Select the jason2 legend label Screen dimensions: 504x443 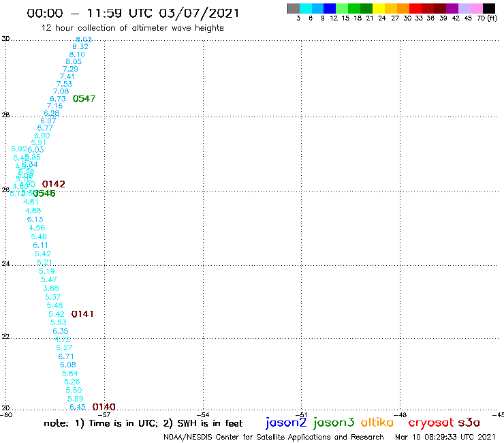[x=286, y=423]
